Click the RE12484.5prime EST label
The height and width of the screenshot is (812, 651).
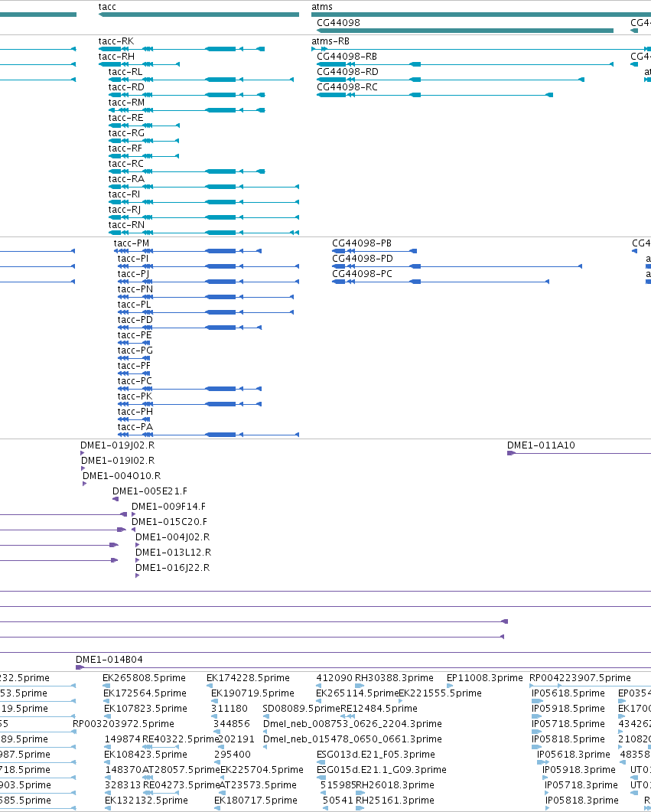(x=379, y=709)
